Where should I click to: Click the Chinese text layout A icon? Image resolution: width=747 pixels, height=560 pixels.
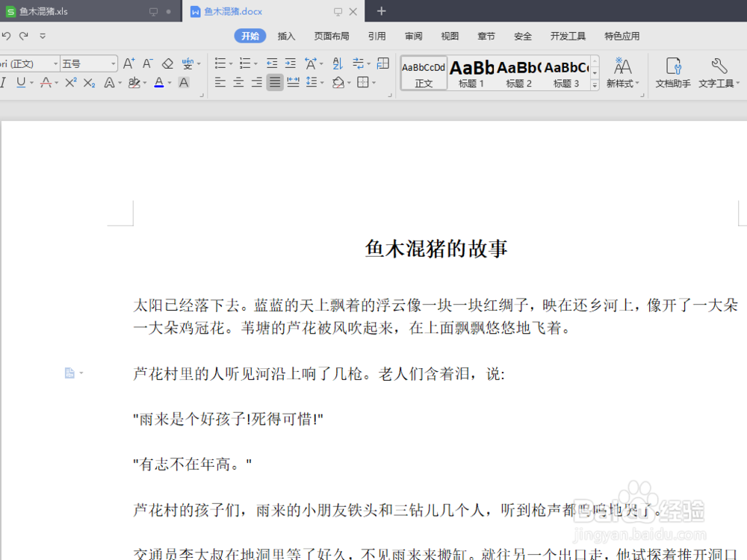[311, 63]
